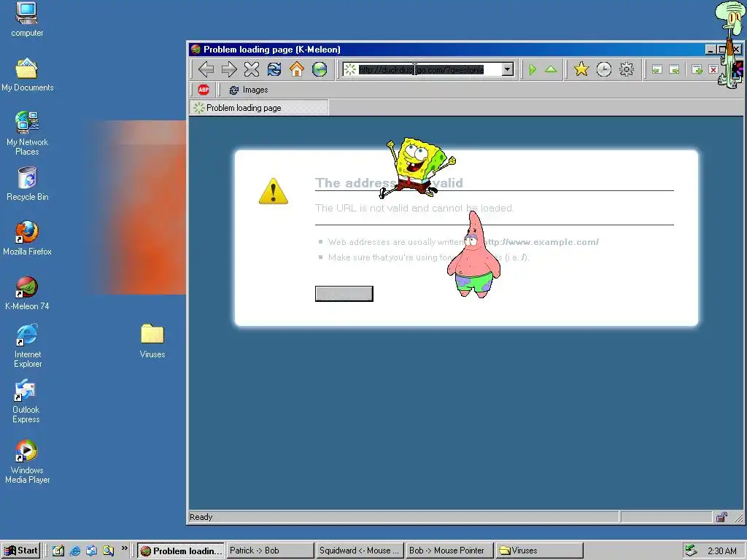
Task: Close the tab with the red X toolbar icon
Action: click(713, 69)
